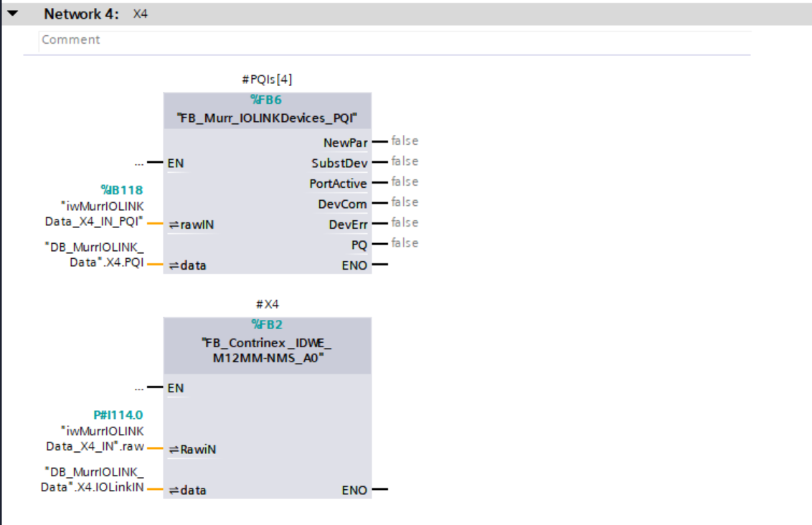812x525 pixels.
Task: Click the false value beside PortActive
Action: coord(405,181)
